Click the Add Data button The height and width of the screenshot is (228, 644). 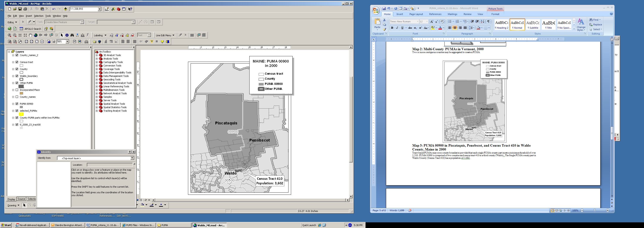(x=65, y=9)
